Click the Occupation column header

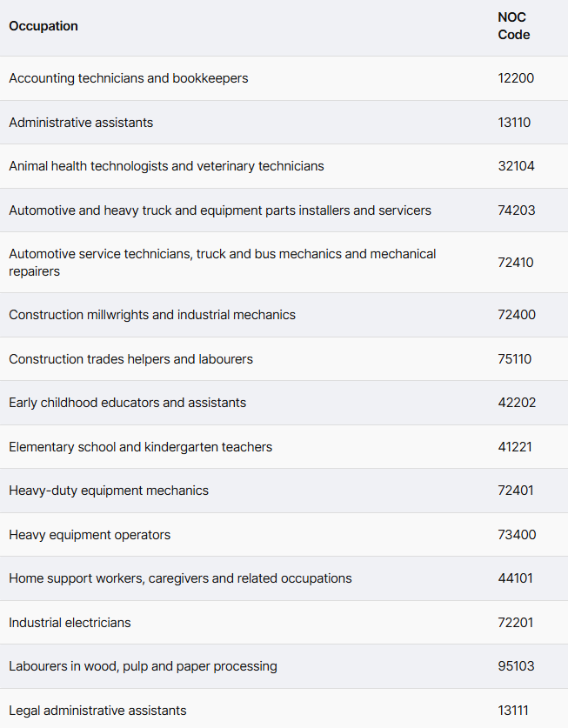[x=43, y=26]
